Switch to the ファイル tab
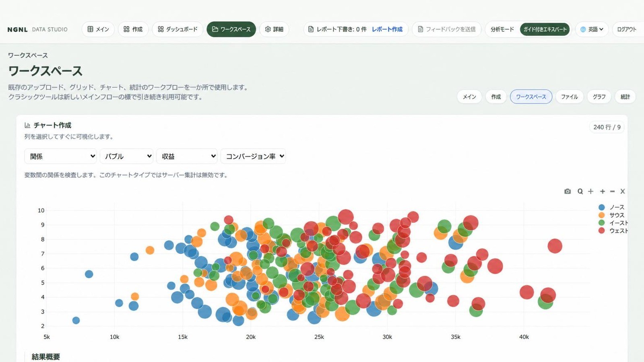 click(569, 97)
